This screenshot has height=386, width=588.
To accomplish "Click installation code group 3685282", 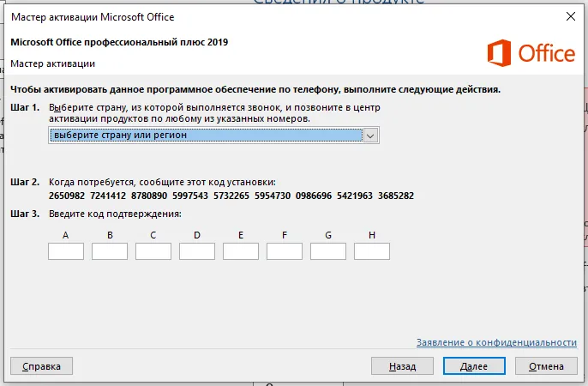I will (396, 196).
